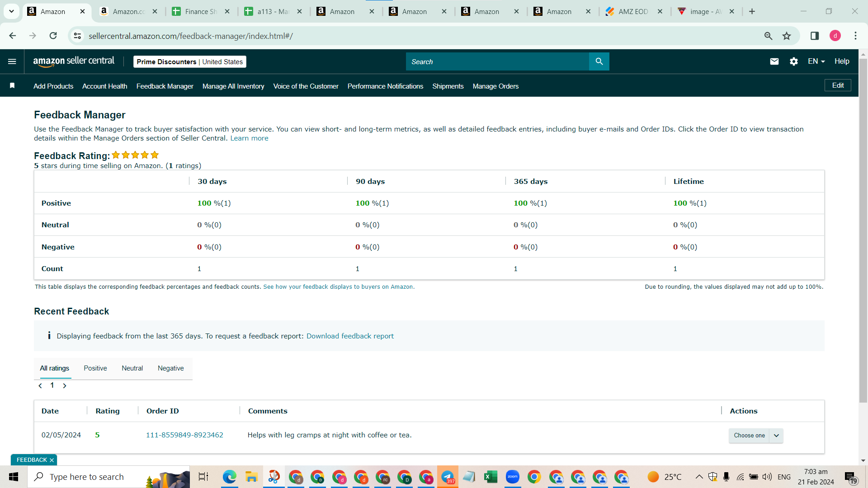Click the Prime Discounters account switcher
The image size is (868, 488).
[190, 62]
